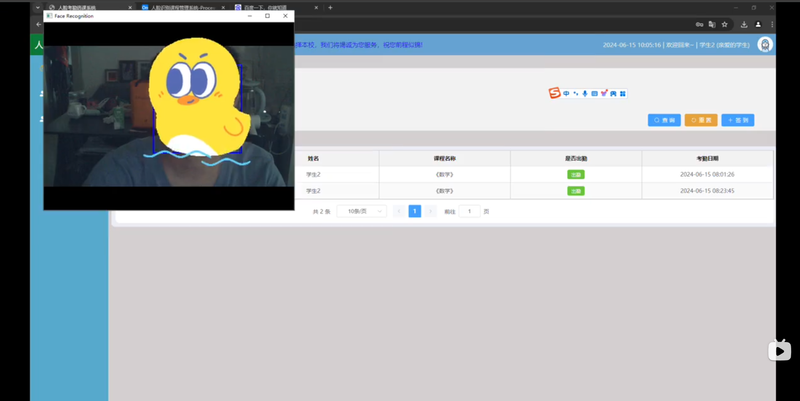Close the second tab with blue favicon
Screen dimensions: 800x401
pyautogui.click(x=223, y=8)
